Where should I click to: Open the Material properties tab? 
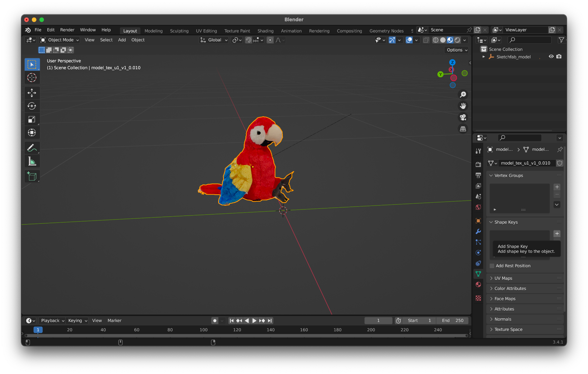click(478, 284)
